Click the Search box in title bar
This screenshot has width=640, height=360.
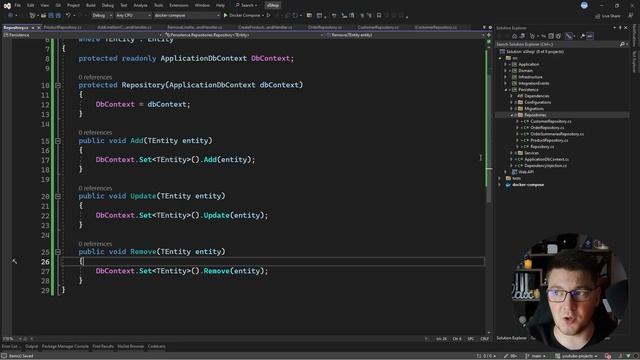[x=246, y=5]
